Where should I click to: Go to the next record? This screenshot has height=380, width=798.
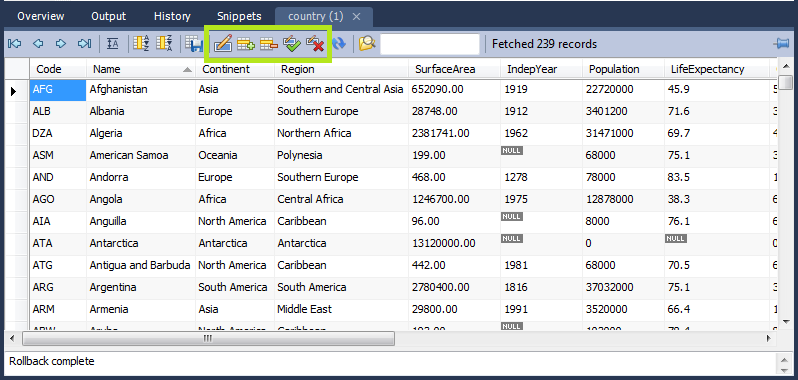coord(61,44)
